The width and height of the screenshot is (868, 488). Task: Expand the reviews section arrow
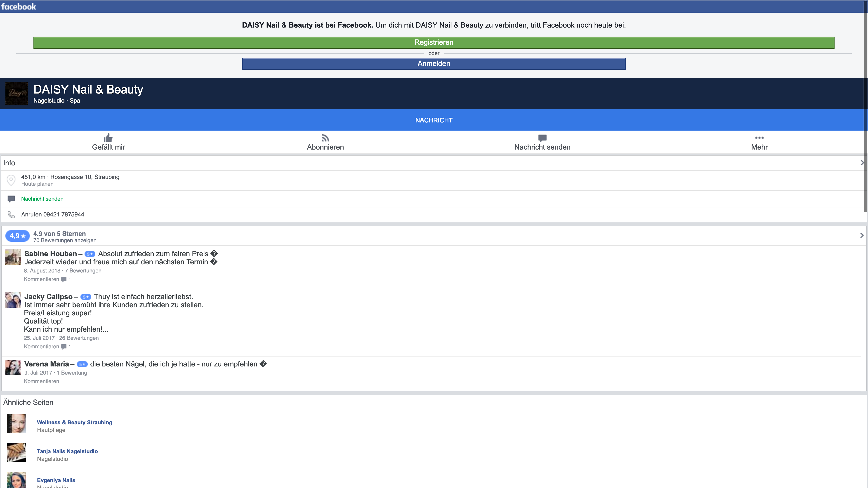pyautogui.click(x=862, y=235)
